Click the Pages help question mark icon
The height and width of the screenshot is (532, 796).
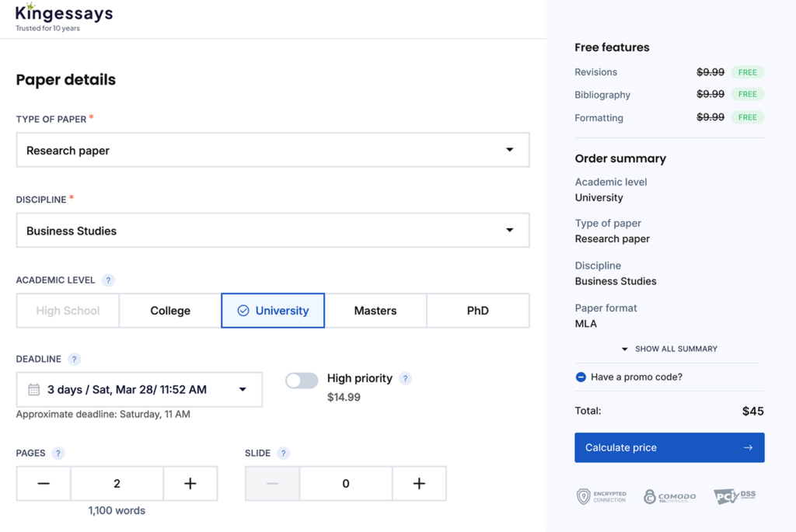coord(58,454)
